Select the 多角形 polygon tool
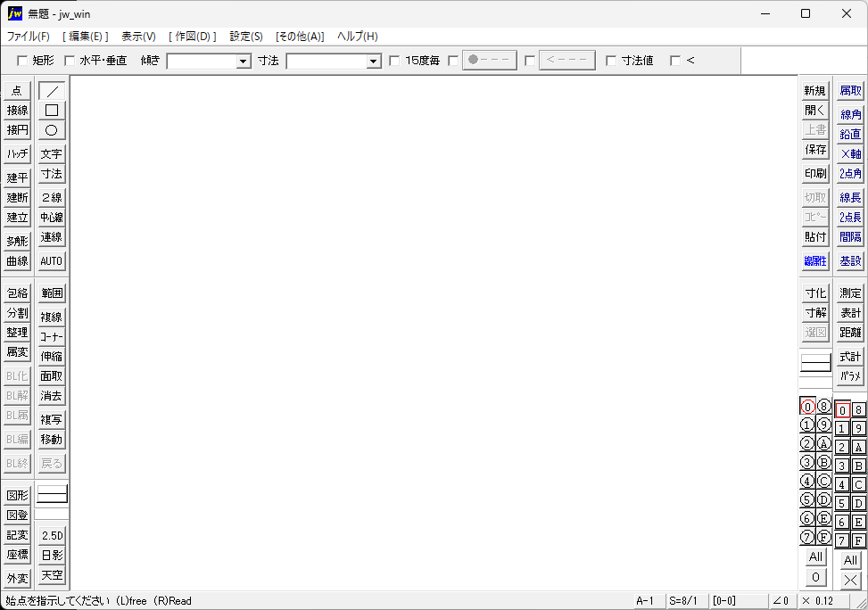The image size is (868, 610). (17, 242)
